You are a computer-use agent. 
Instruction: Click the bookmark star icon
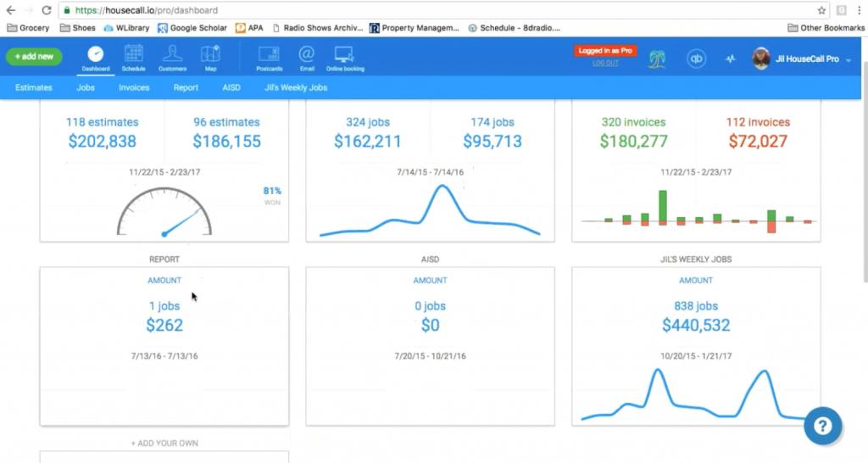click(821, 10)
